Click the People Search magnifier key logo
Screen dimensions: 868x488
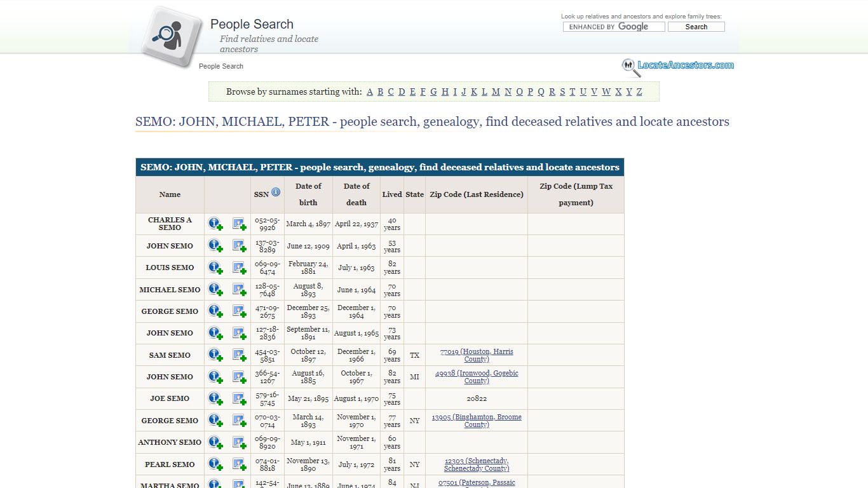(172, 36)
